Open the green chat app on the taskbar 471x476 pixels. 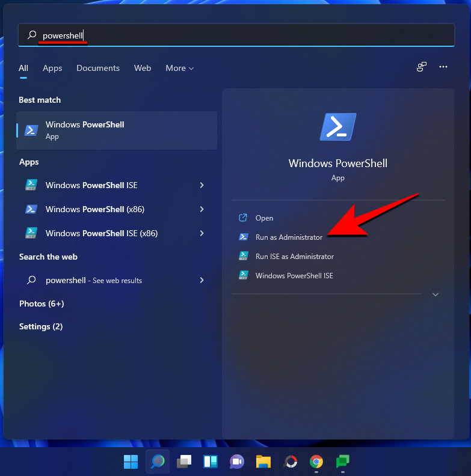click(x=342, y=462)
